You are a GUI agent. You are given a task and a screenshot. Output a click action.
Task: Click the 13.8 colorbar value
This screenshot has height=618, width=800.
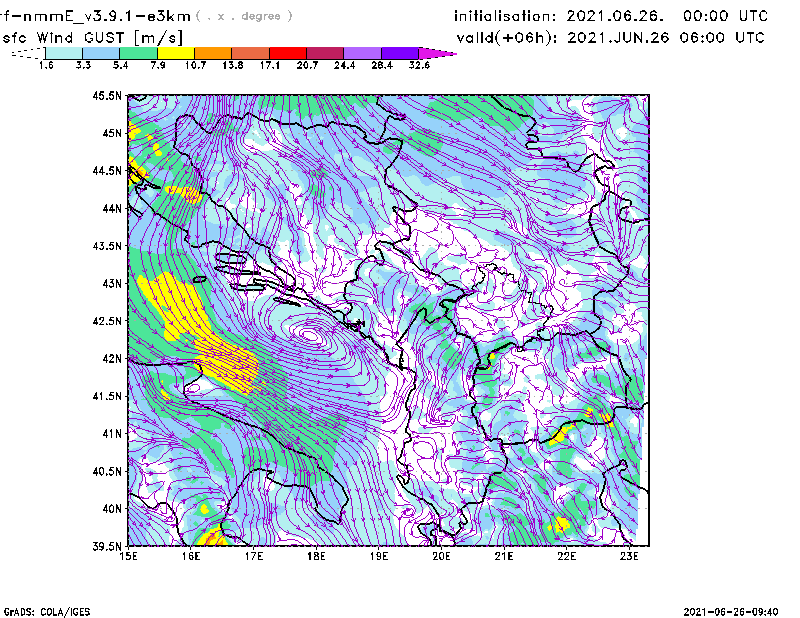233,65
